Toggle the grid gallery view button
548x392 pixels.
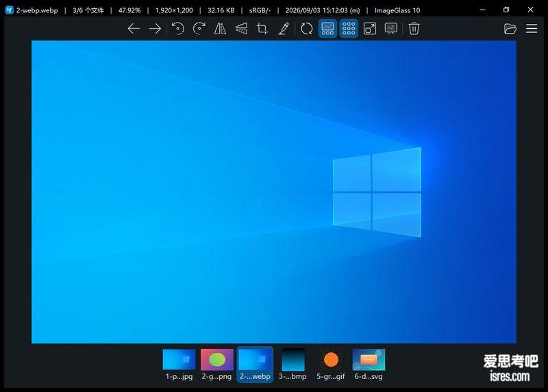pyautogui.click(x=349, y=29)
